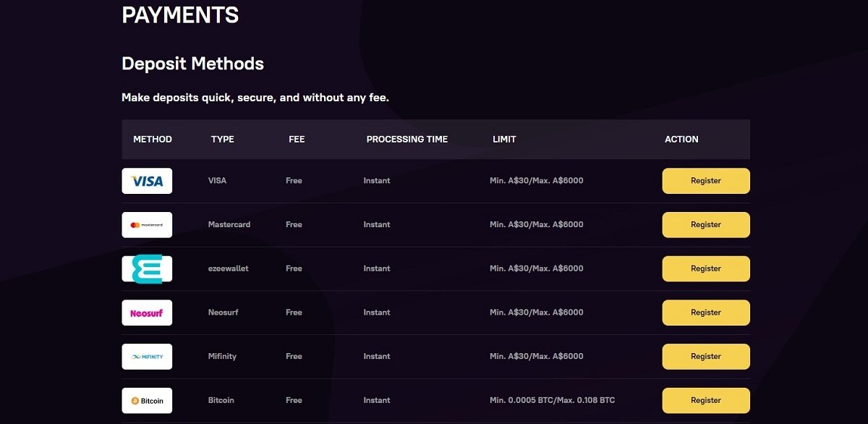
Task: Click Register button for Mastercard
Action: 706,225
